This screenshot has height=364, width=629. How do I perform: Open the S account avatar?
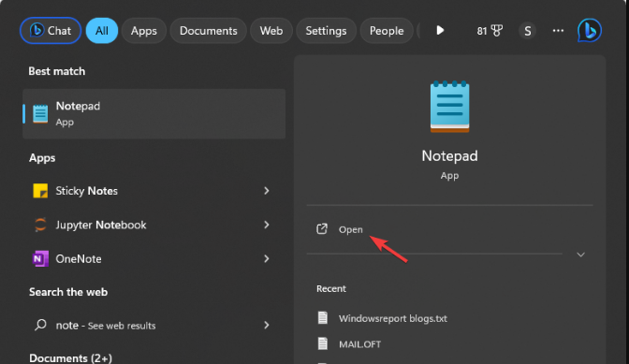(x=528, y=31)
